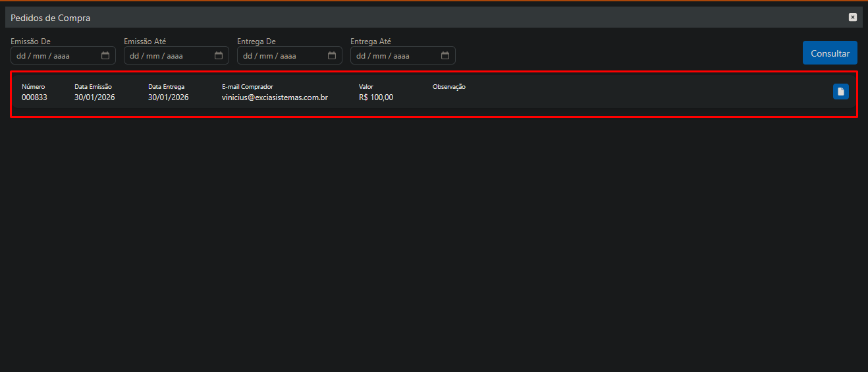Screen dimensions: 868x372
Task: Open the Entrega Até calendar picker
Action: 445,56
